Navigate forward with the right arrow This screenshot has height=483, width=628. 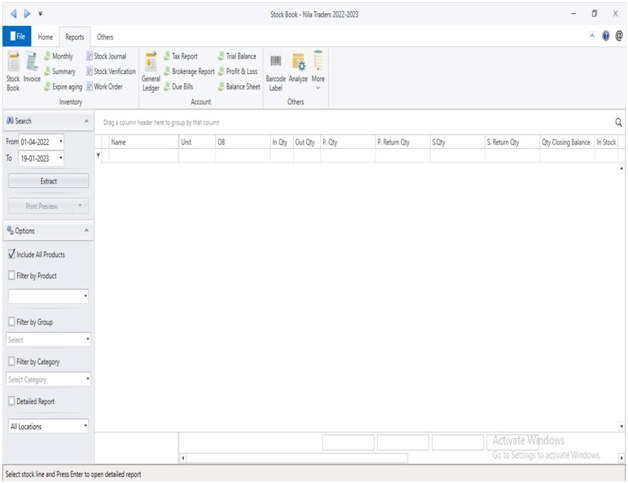[x=27, y=14]
